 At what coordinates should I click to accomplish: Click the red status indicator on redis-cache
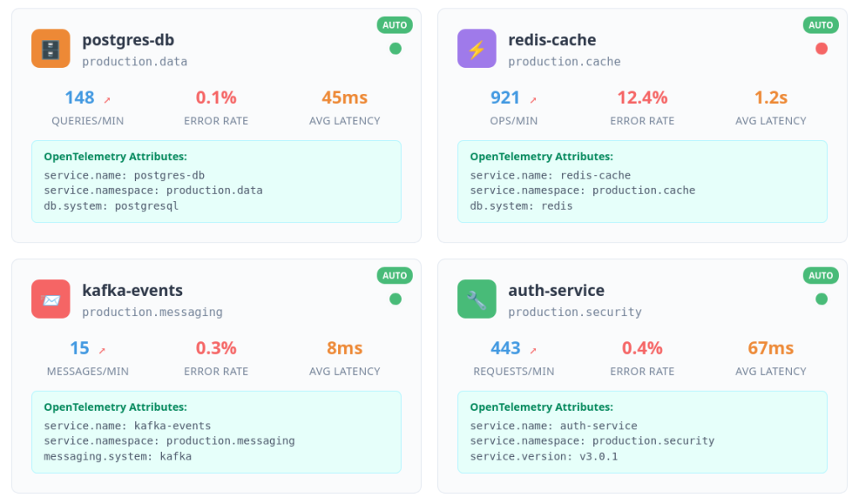tap(821, 48)
